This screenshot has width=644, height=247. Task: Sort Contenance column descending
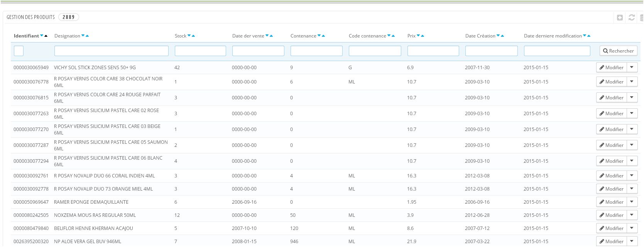[319, 36]
